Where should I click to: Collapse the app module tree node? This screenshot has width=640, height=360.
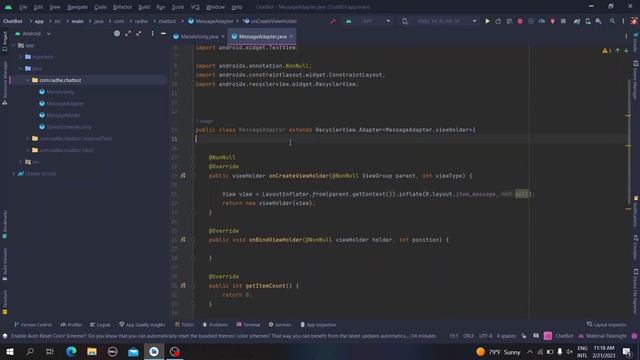[14, 45]
